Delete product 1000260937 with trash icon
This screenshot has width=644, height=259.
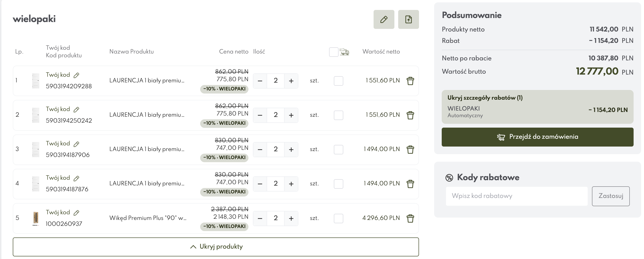410,218
